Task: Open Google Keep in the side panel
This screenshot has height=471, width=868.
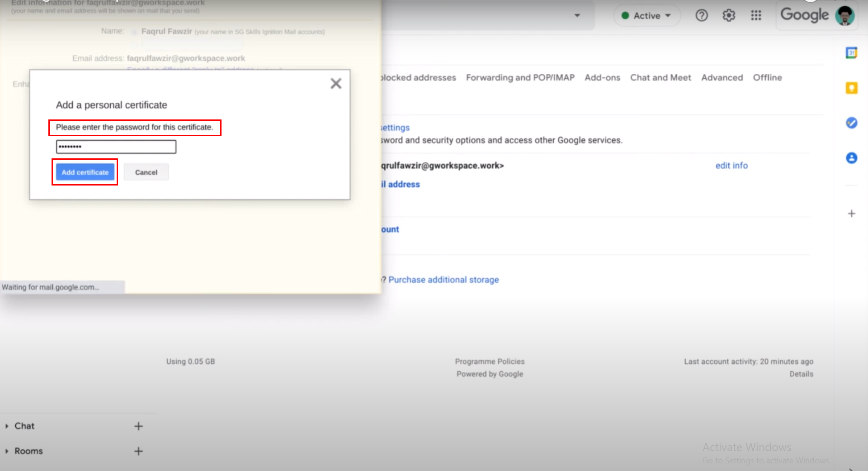Action: [x=852, y=88]
